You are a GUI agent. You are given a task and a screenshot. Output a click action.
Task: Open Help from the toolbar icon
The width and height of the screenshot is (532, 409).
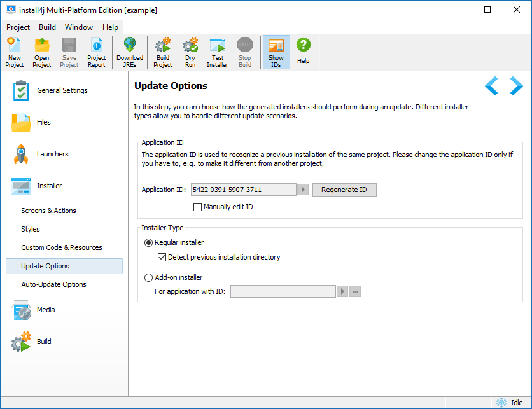coord(304,51)
